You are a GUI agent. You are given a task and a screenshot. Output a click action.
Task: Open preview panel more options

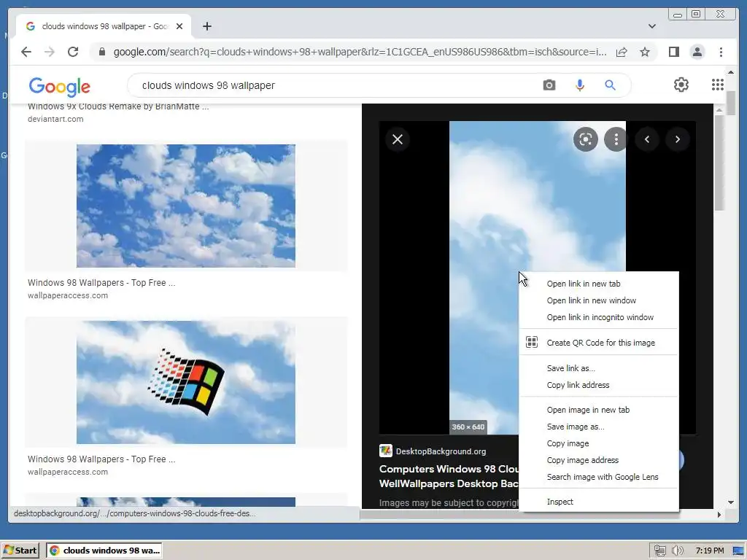pyautogui.click(x=616, y=139)
